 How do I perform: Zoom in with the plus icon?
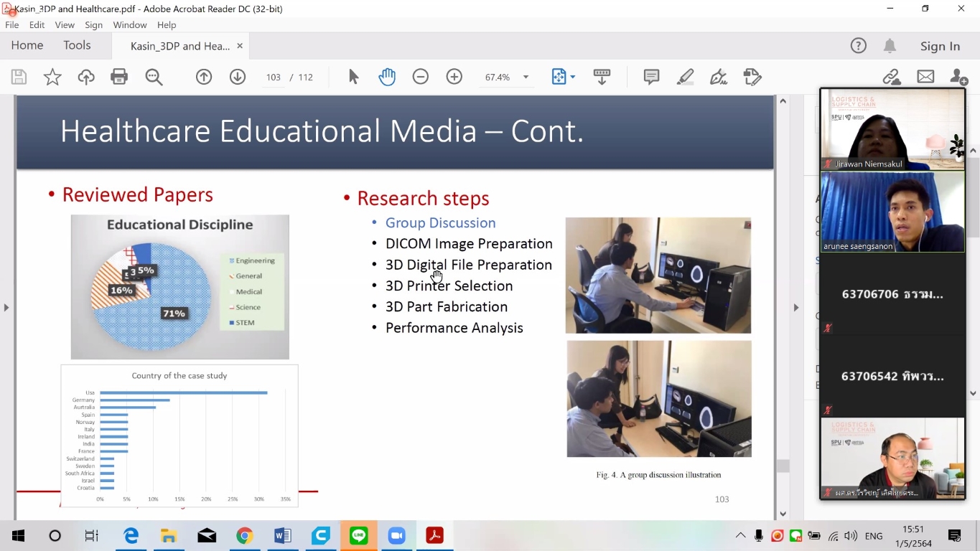pyautogui.click(x=454, y=77)
